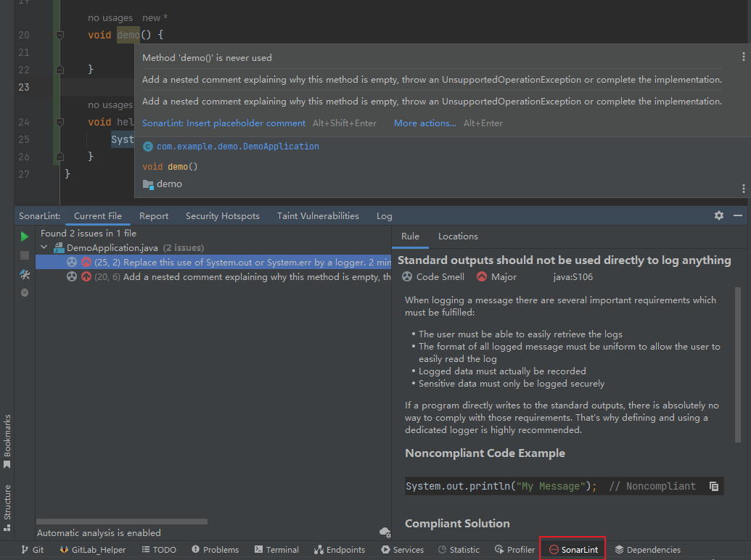The width and height of the screenshot is (751, 560).
Task: Open the Security Hotspots tab
Action: pos(223,216)
